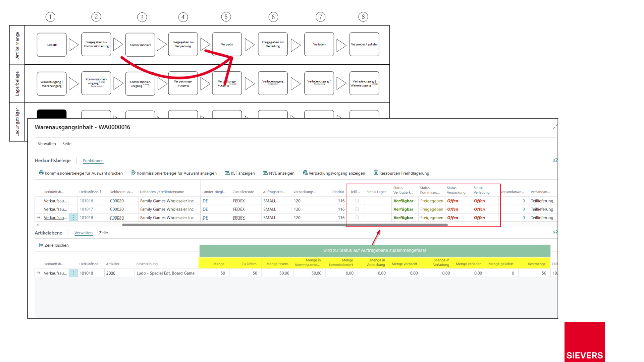This screenshot has height=362, width=644.
Task: Click Kommissionierbelege für Auswahl anzeigen
Action: (x=176, y=173)
